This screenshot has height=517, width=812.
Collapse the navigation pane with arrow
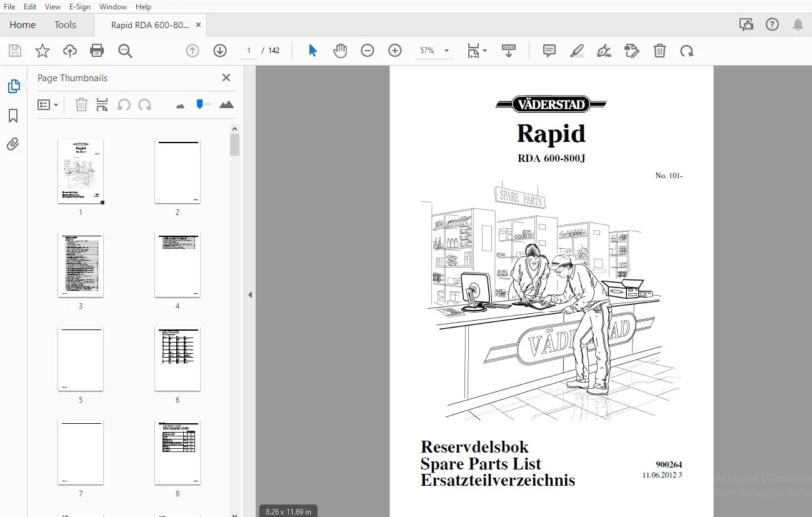coord(250,294)
